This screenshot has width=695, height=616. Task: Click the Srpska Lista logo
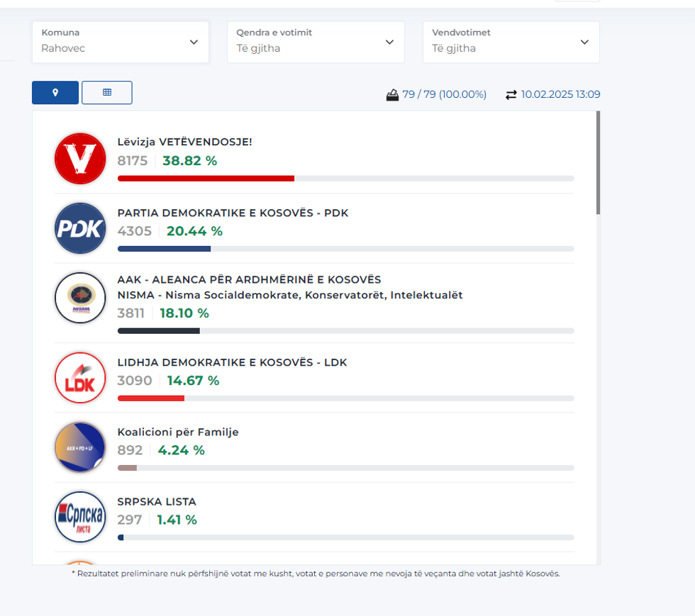80,517
